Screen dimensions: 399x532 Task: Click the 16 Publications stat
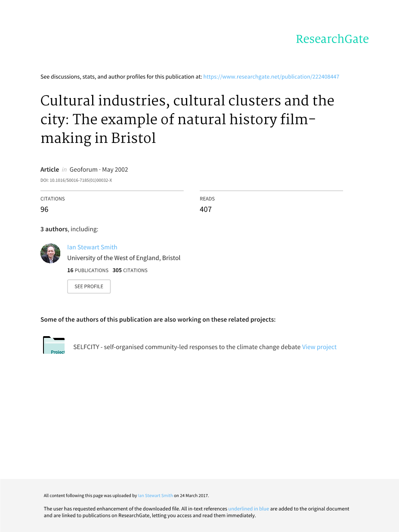tap(88, 270)
